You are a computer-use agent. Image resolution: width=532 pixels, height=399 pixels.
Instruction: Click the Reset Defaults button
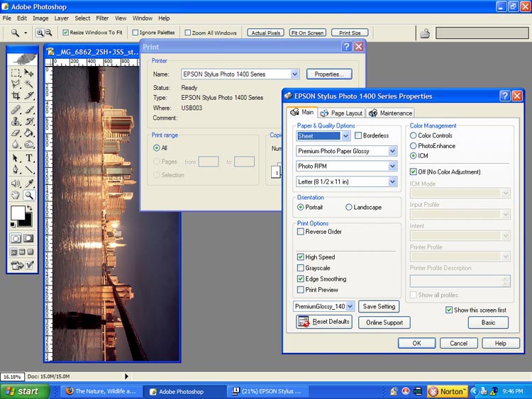tap(324, 322)
